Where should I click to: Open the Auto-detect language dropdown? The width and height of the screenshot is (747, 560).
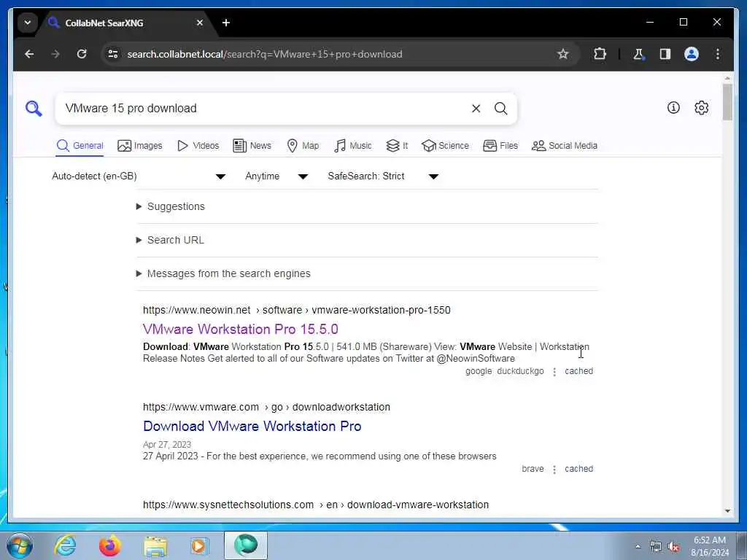pyautogui.click(x=138, y=176)
